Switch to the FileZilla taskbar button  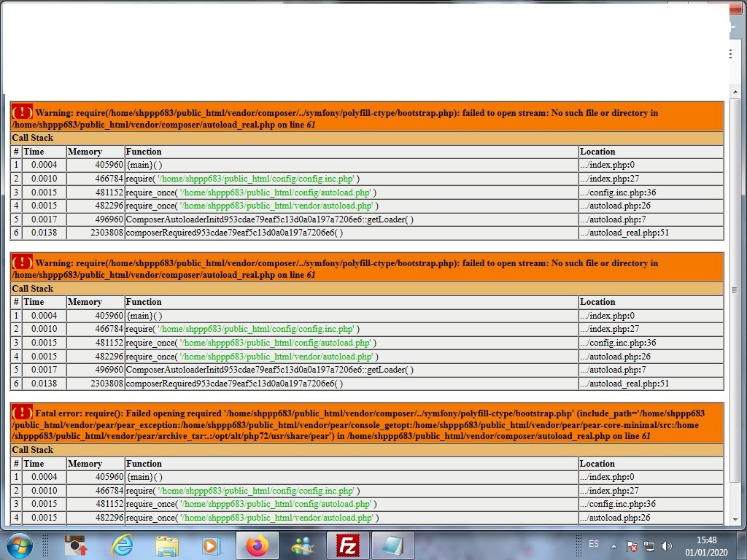pyautogui.click(x=348, y=545)
